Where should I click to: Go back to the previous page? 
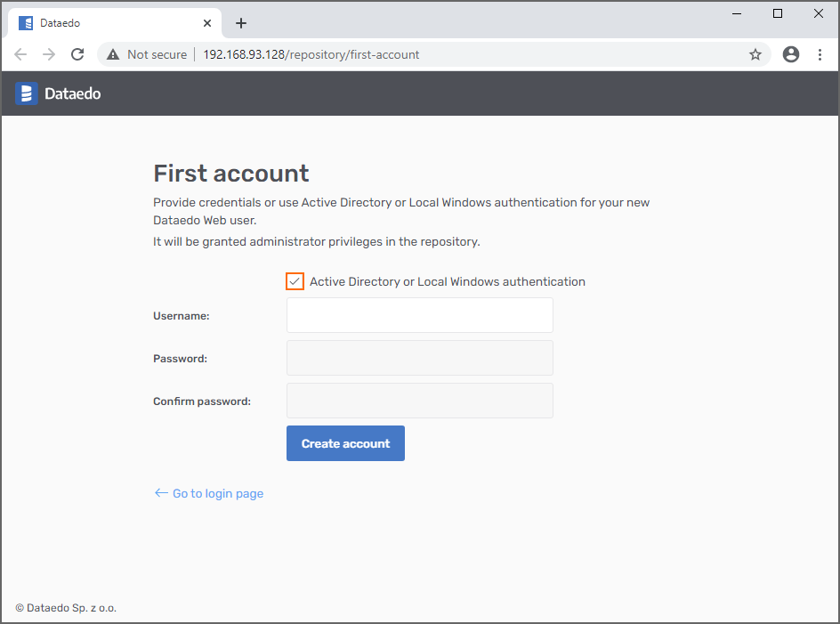[21, 54]
